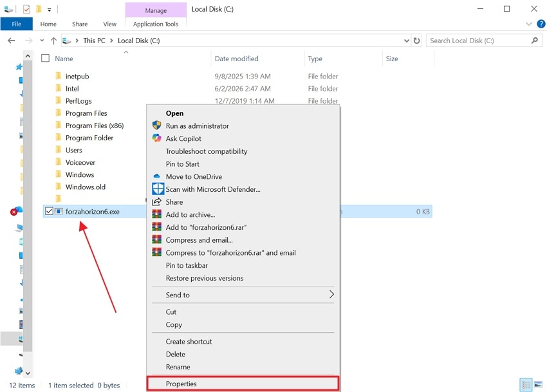The image size is (547, 392).
Task: Click the Properties quick access toolbar icon
Action: 26,9
